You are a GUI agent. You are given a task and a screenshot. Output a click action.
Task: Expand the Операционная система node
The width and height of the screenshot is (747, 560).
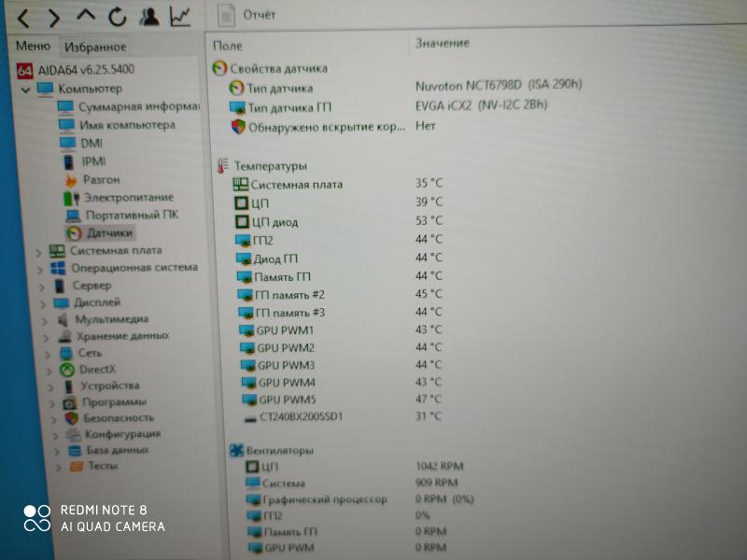click(38, 269)
